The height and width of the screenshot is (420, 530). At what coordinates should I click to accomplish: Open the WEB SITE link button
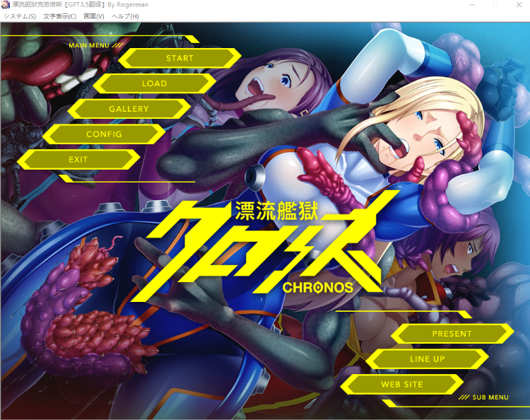402,385
